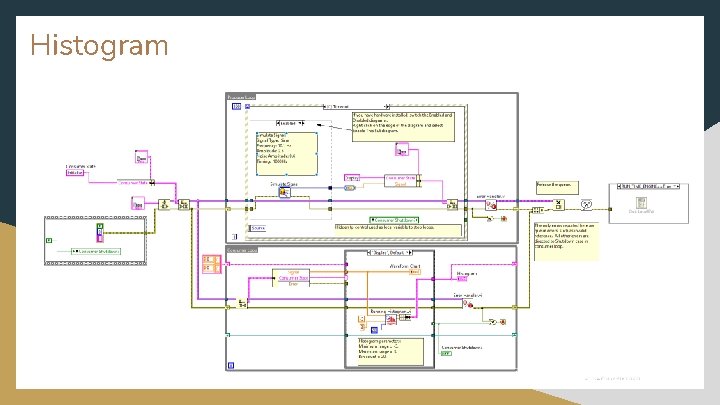Select the Merge Errors function node

coord(537,210)
